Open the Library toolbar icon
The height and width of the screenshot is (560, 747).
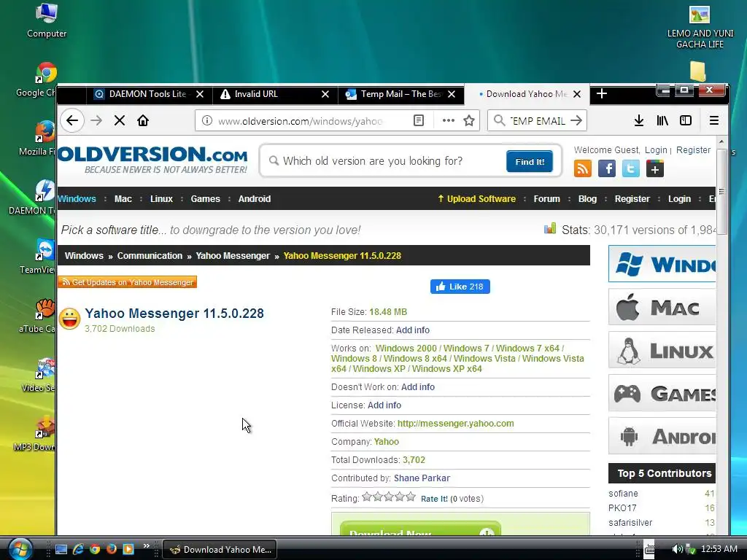662,120
